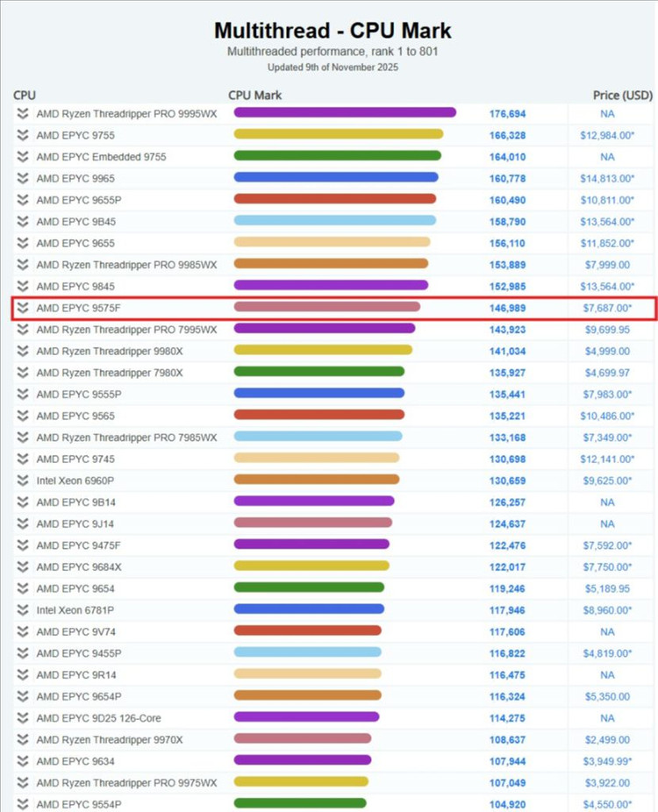Click the chevron icon beside AMD EPYC 9684X
Viewport: 658px width, 812px height.
(23, 566)
